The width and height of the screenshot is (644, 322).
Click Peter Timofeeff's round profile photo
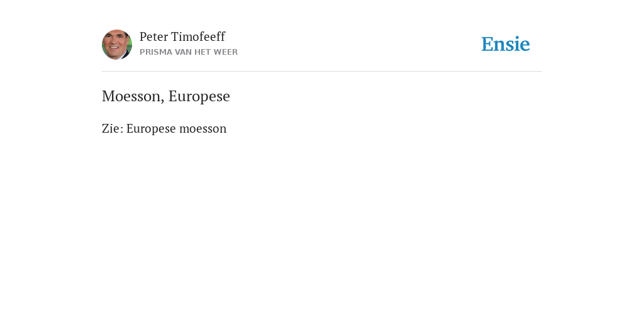pyautogui.click(x=117, y=45)
